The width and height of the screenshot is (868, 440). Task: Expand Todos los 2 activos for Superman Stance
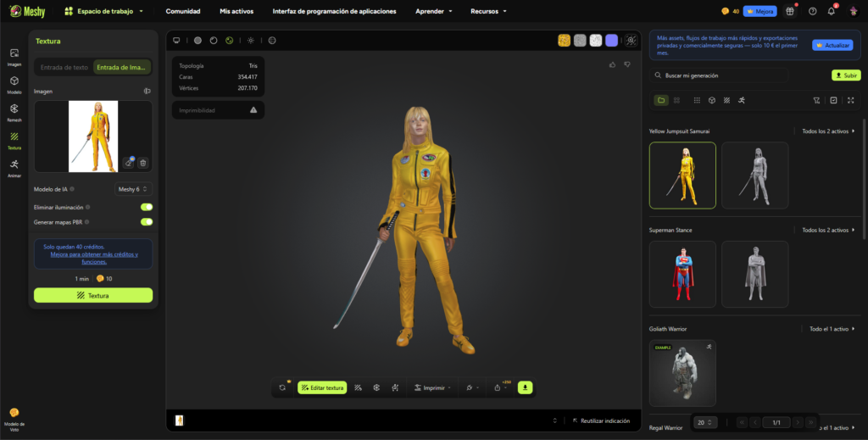(828, 230)
